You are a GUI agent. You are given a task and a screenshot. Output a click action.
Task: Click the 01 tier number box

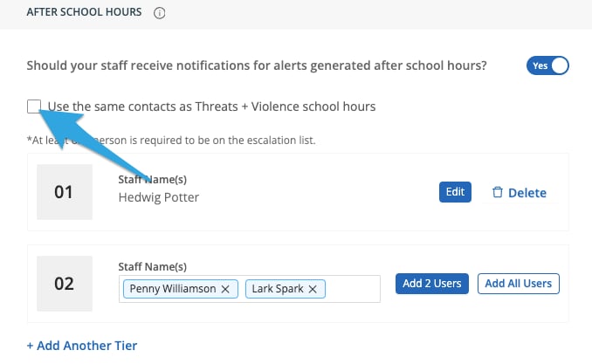pos(65,192)
